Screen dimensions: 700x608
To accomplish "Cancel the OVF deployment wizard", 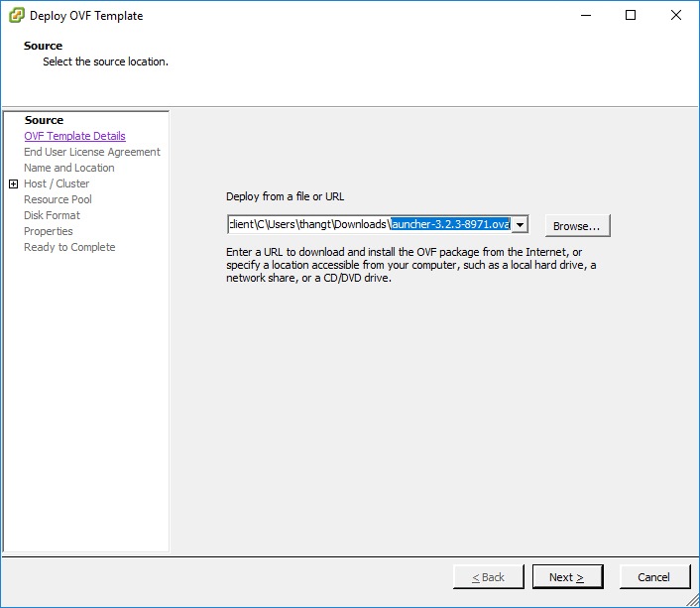I will pyautogui.click(x=654, y=576).
